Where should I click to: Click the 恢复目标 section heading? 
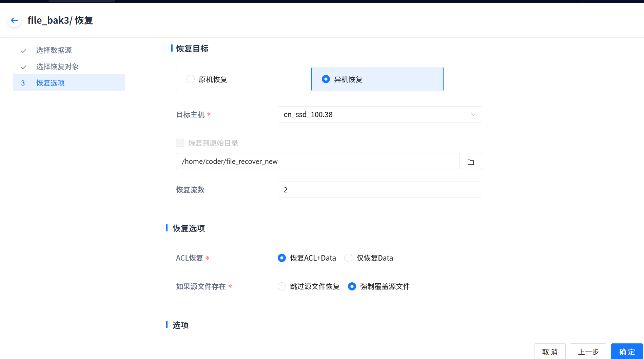[192, 49]
